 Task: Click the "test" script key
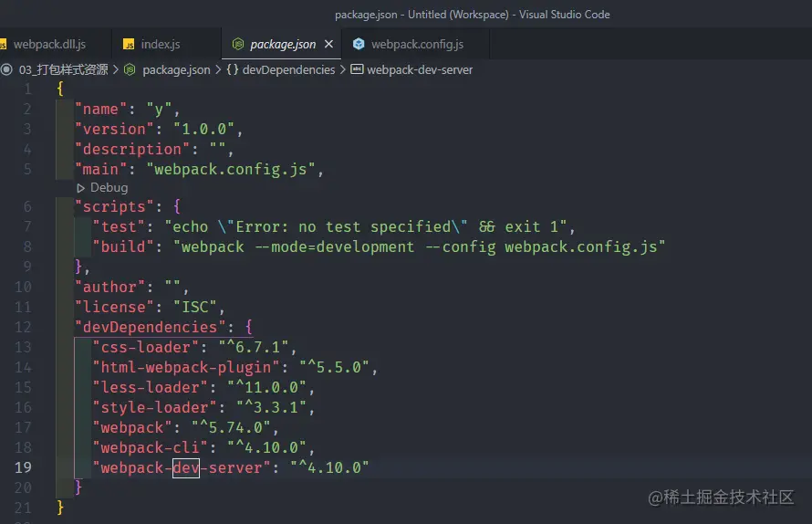[119, 227]
